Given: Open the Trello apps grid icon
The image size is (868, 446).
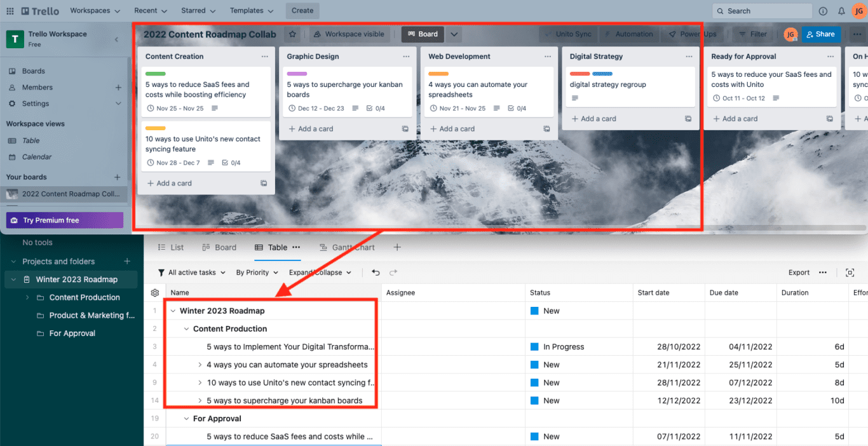Looking at the screenshot, I should click(x=10, y=11).
